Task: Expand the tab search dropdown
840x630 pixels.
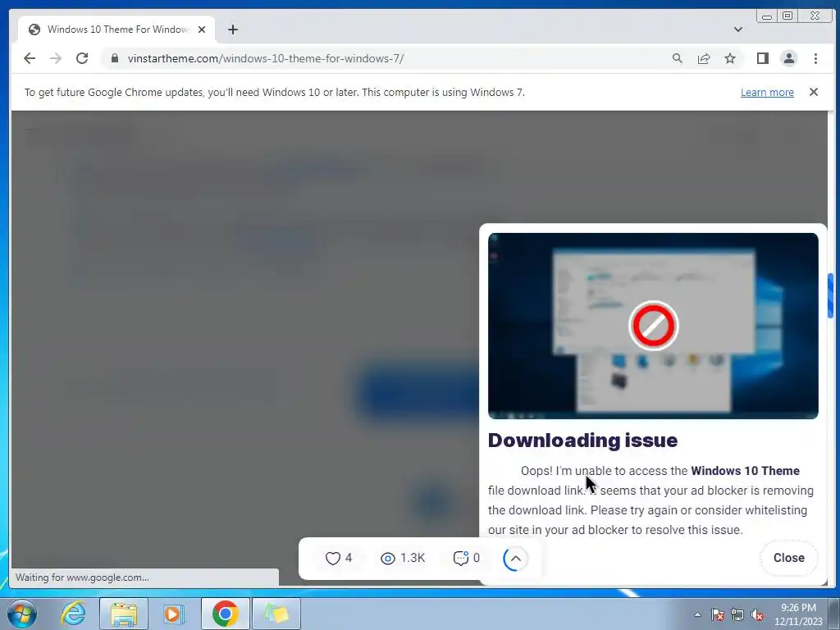Action: coord(737,30)
